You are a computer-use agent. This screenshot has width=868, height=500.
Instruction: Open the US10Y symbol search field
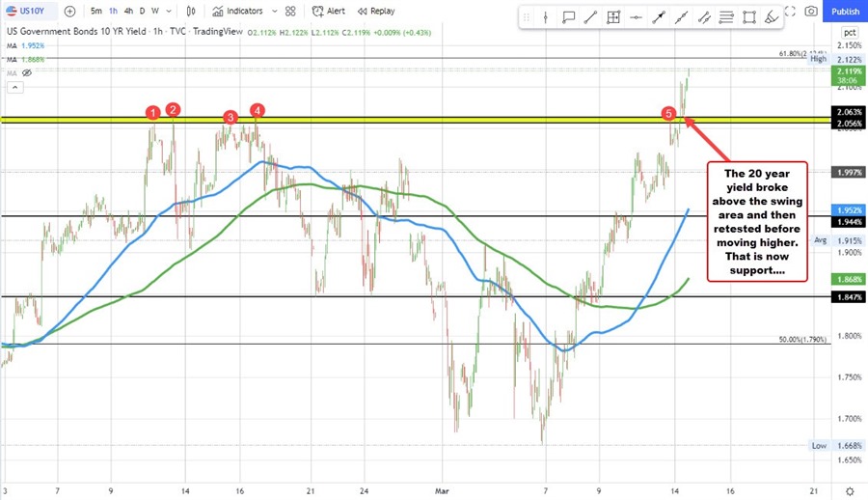pos(33,12)
